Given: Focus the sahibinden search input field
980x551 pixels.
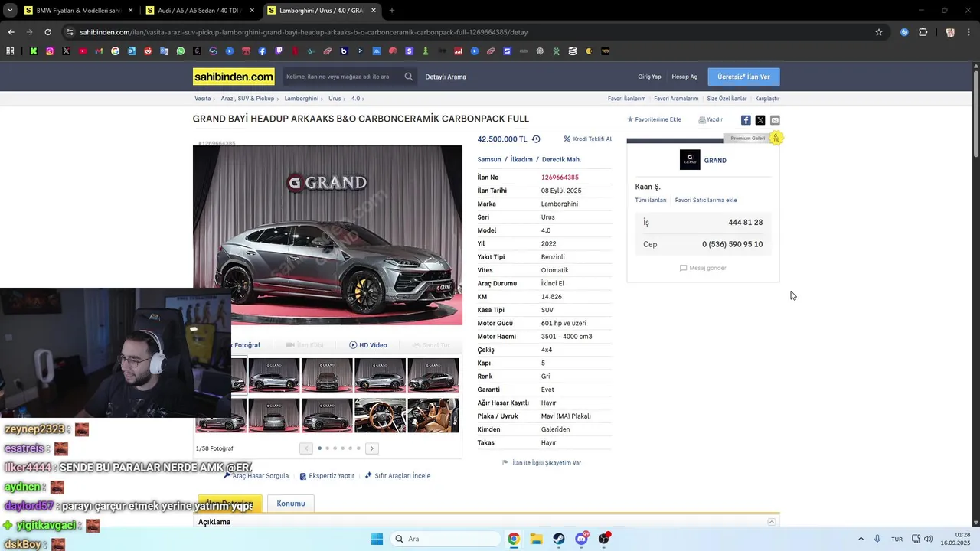Looking at the screenshot, I should [342, 77].
